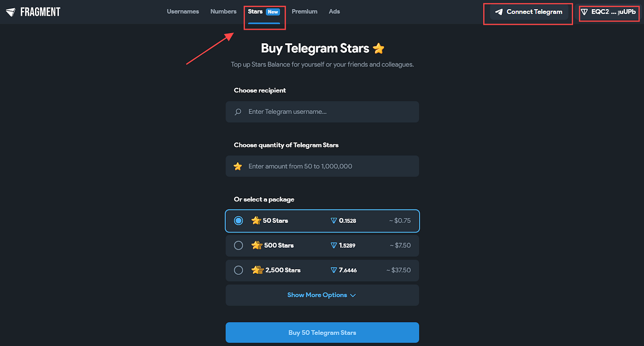The width and height of the screenshot is (644, 346).
Task: Select the 500 Stars package radio button
Action: pyautogui.click(x=238, y=245)
